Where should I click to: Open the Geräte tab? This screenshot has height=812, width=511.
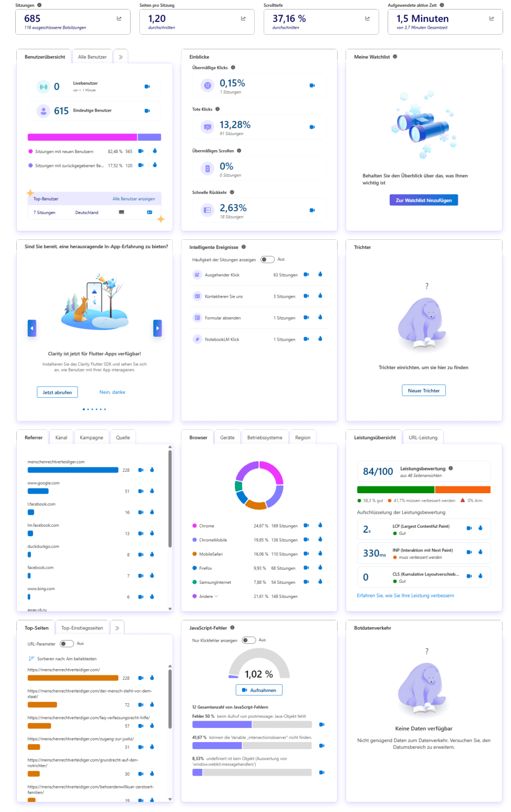227,438
